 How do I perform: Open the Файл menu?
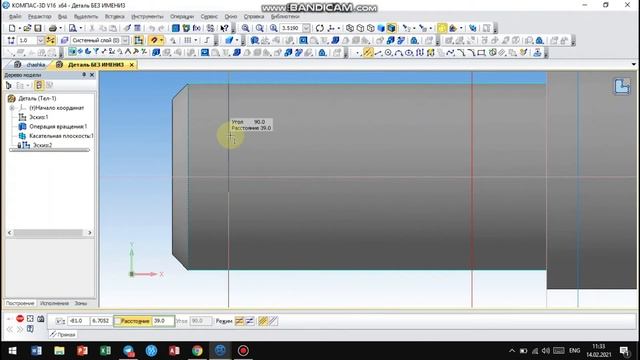coord(15,16)
